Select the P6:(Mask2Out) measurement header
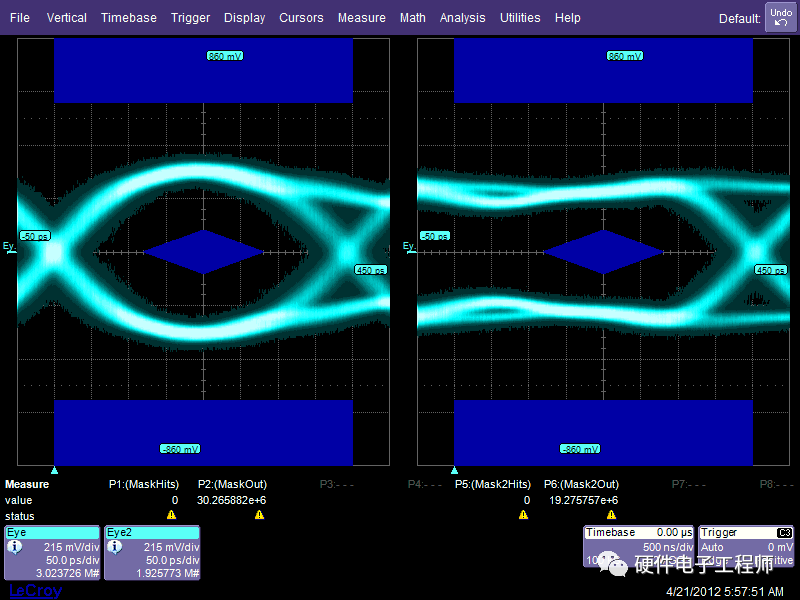The height and width of the screenshot is (600, 800). tap(581, 484)
